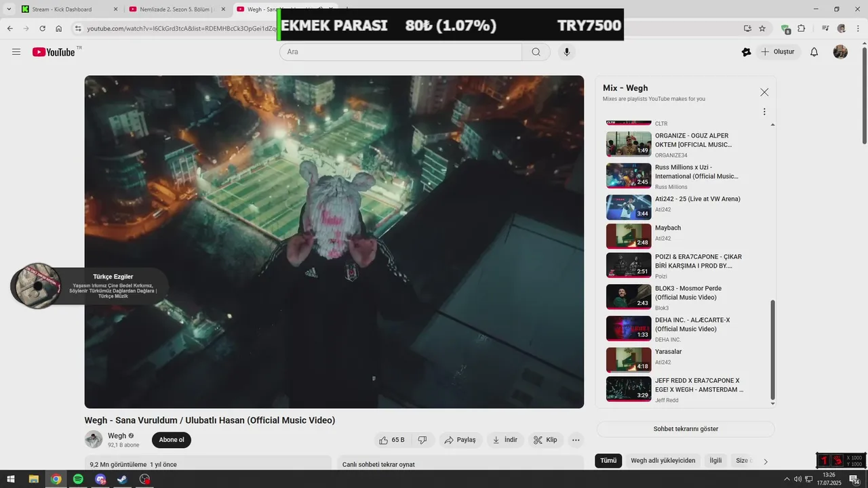Open Spotify from the taskbar
Image resolution: width=868 pixels, height=488 pixels.
click(x=78, y=479)
